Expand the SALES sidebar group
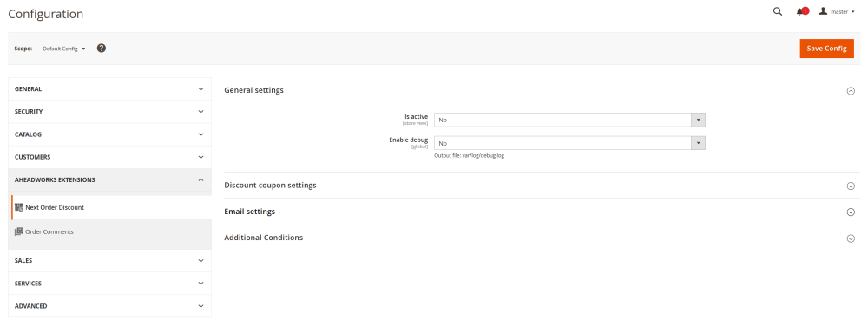 click(x=109, y=260)
